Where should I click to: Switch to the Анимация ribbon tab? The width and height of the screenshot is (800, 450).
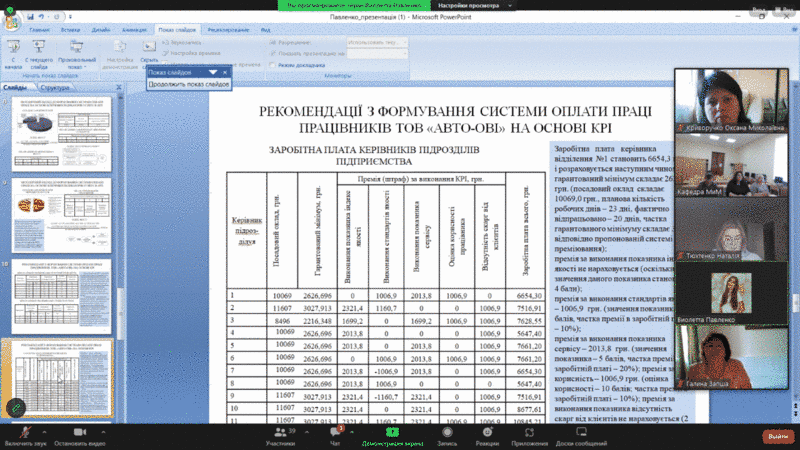134,30
